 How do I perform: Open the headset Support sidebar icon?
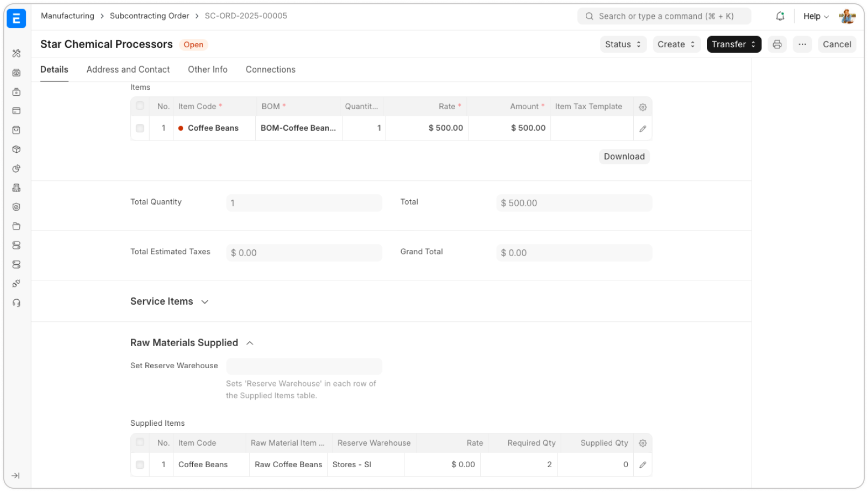16,303
